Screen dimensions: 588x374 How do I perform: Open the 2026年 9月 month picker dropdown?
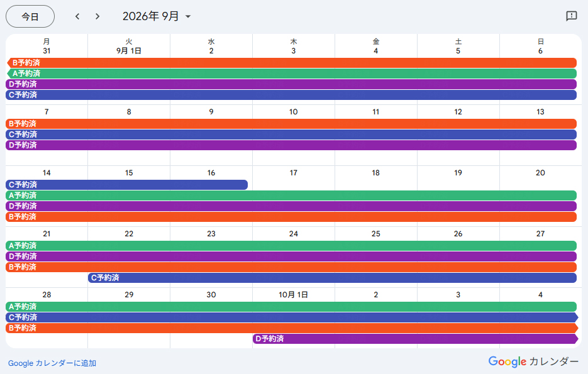click(157, 16)
